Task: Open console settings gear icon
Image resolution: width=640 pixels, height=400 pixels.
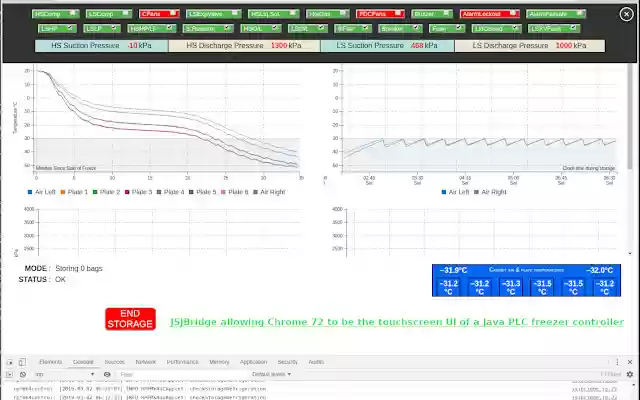Action: point(630,374)
